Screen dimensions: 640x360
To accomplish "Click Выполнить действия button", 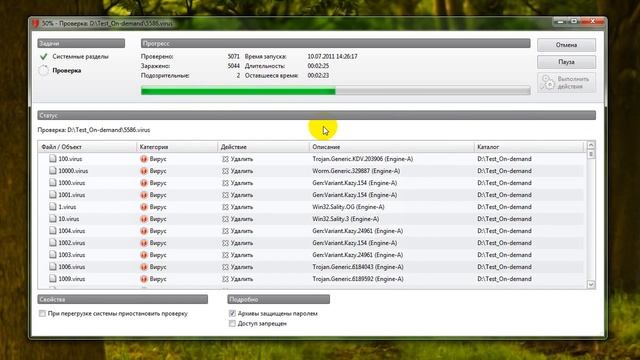I will point(566,82).
